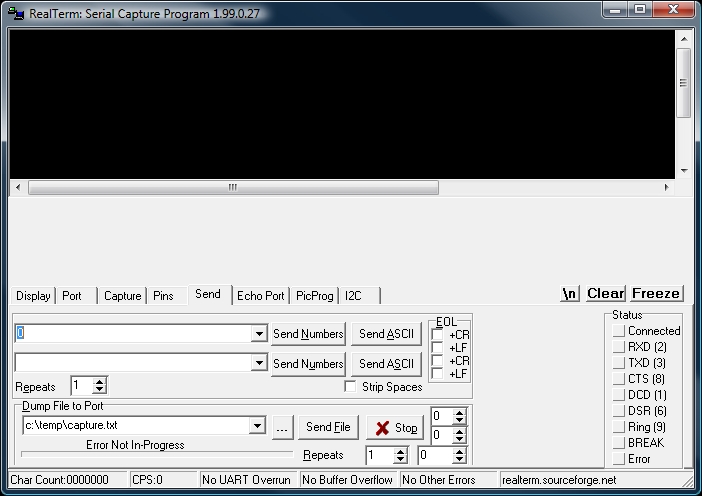Click the Send File button
Screen dimensions: 702x496
[328, 427]
